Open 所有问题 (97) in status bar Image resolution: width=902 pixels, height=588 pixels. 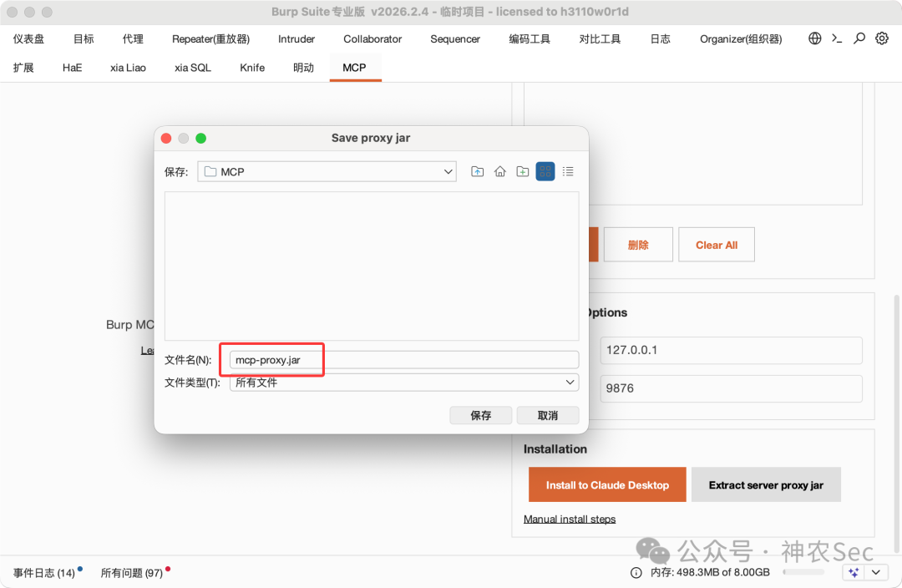(x=132, y=572)
